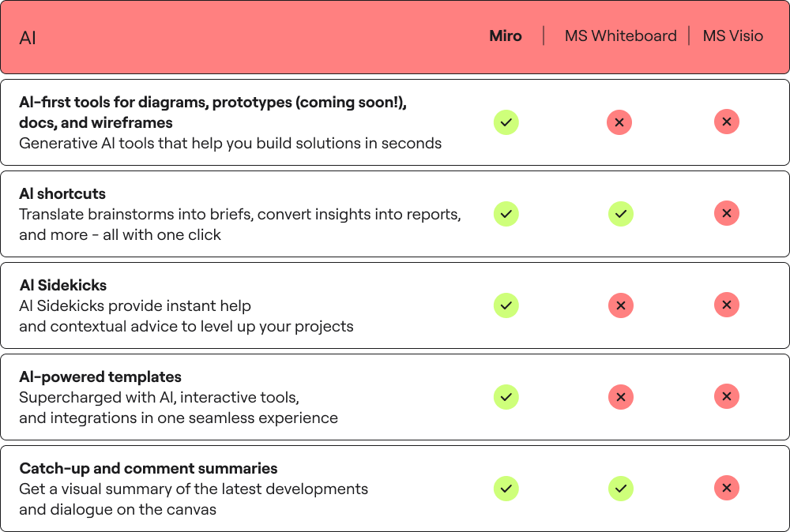Select MS Visio cross for AI Sidekicks
The height and width of the screenshot is (532, 790).
(727, 305)
